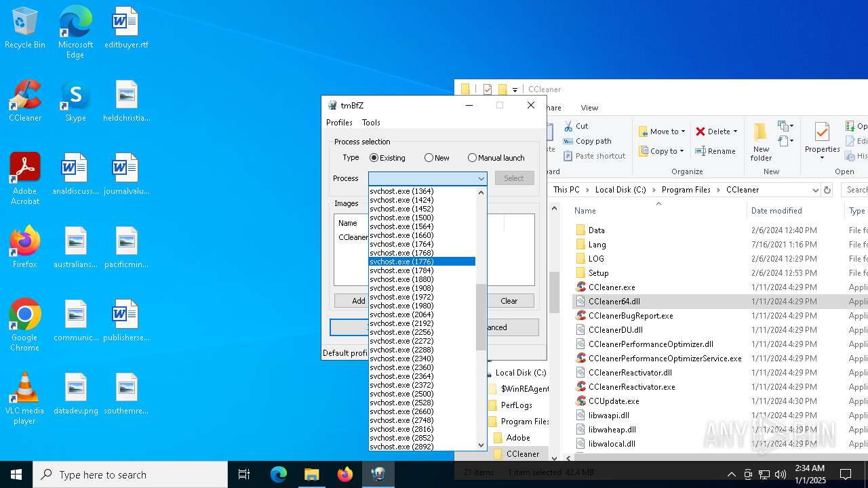Select CCleaner.exe in file list

(x=612, y=287)
